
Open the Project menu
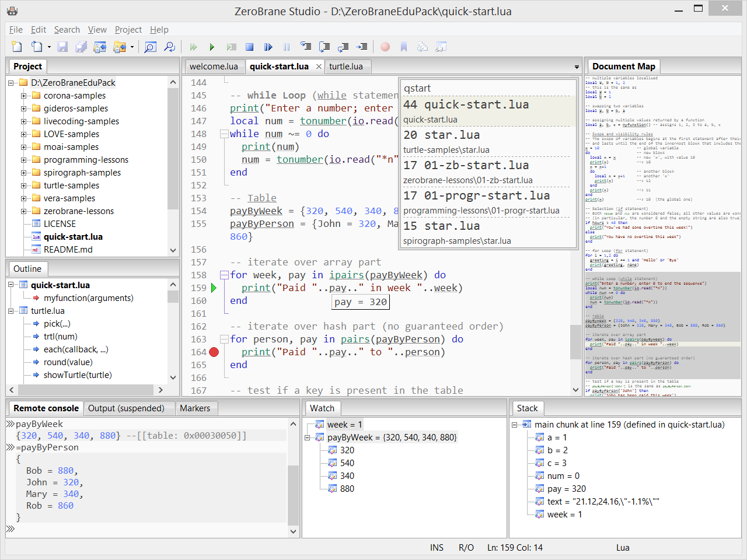point(128,30)
